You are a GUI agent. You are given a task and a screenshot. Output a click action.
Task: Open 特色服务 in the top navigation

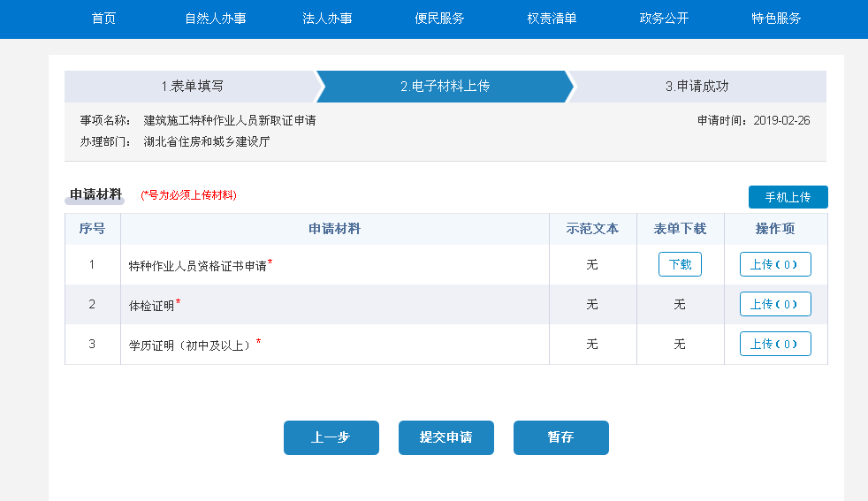pos(776,19)
